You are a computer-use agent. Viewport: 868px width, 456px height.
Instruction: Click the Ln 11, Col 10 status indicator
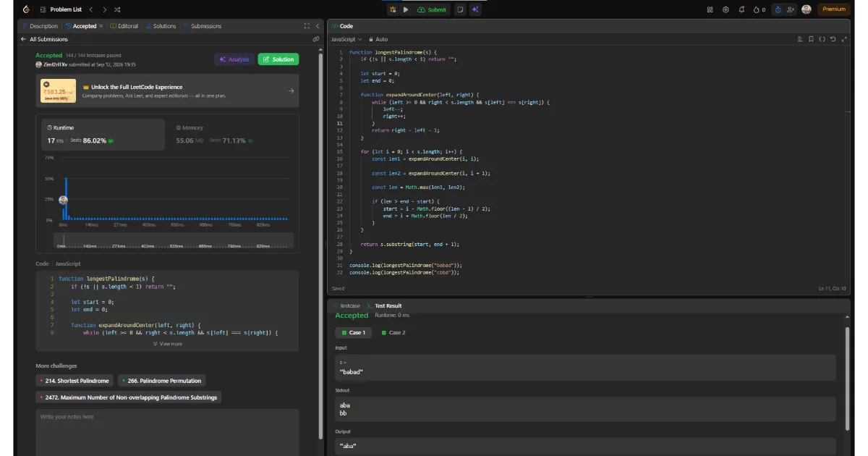(833, 288)
